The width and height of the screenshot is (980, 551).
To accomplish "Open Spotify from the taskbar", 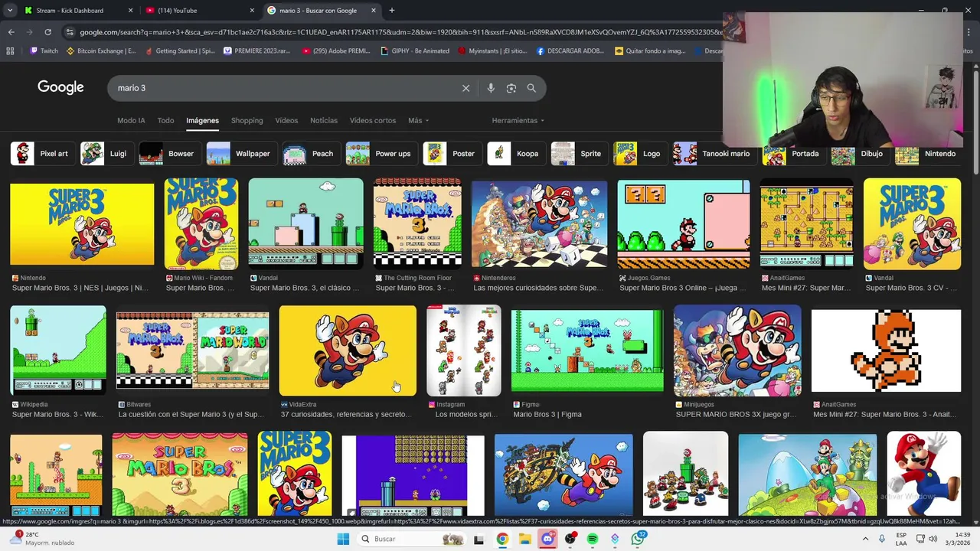I will pos(593,539).
